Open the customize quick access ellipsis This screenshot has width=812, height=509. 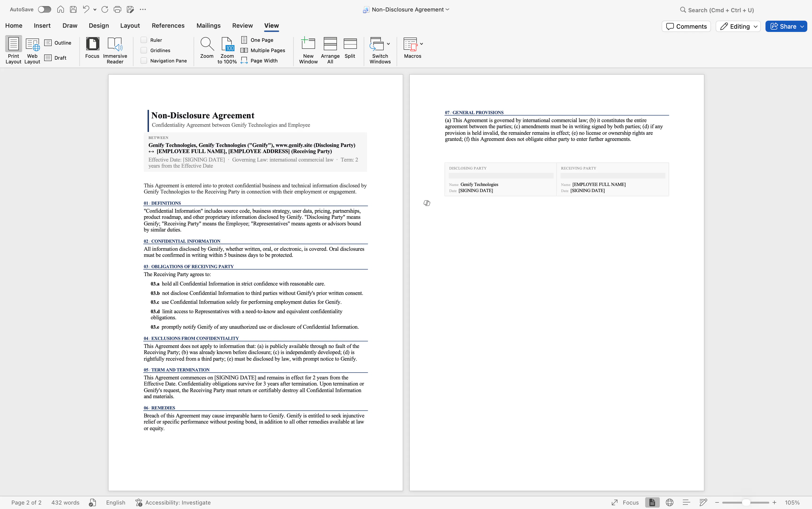point(143,9)
